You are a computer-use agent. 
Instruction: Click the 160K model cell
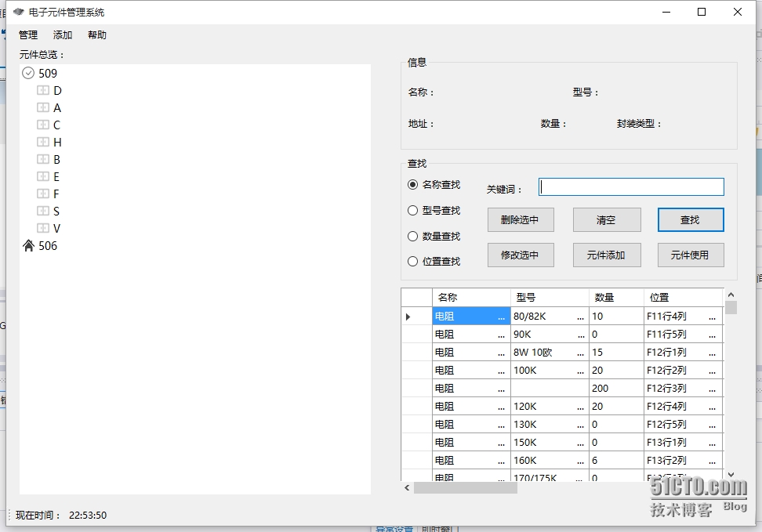(550, 460)
